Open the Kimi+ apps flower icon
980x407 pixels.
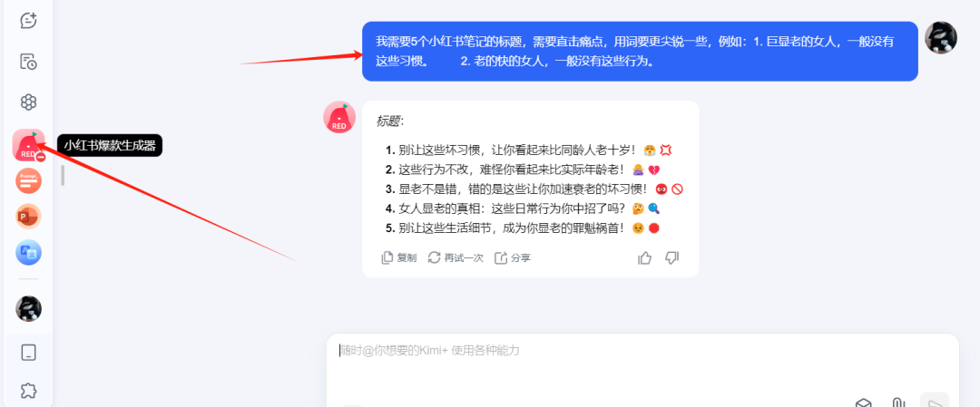28,102
